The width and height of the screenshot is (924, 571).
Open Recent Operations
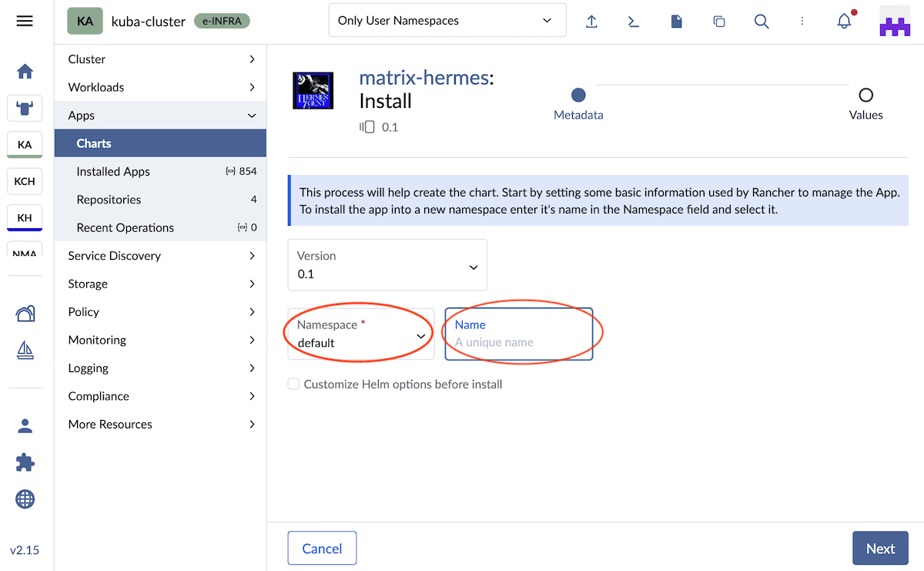click(161, 228)
